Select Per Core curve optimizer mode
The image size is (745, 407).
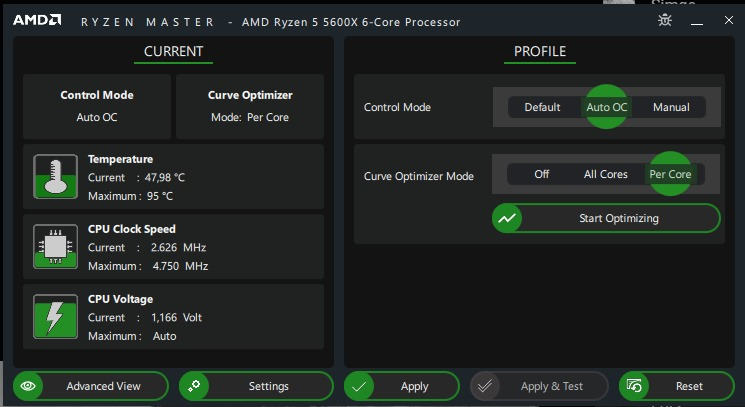pyautogui.click(x=670, y=174)
